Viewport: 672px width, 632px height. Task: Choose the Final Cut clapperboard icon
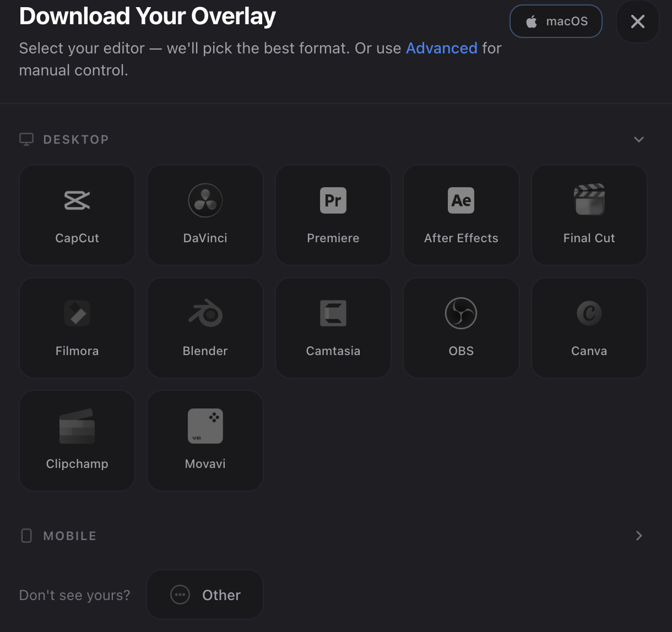[589, 200]
